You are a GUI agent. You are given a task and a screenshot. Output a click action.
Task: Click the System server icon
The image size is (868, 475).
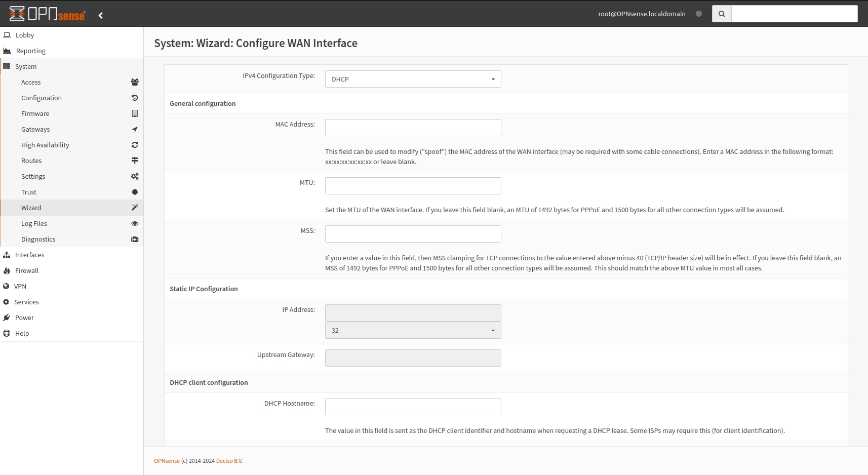7,66
